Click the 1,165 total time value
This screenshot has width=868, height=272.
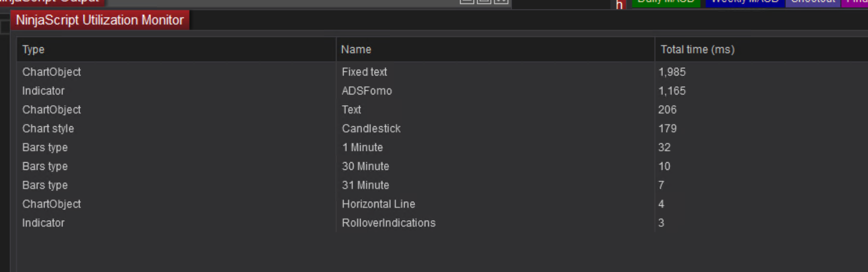672,91
